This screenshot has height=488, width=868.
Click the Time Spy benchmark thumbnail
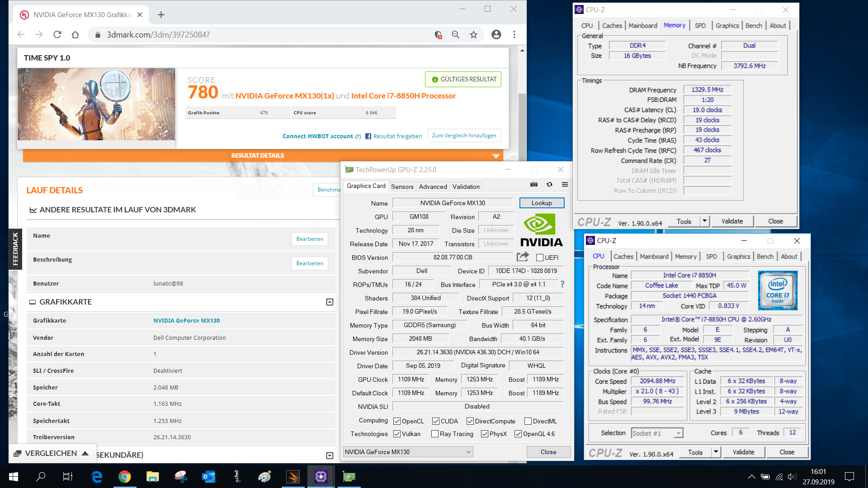[96, 104]
